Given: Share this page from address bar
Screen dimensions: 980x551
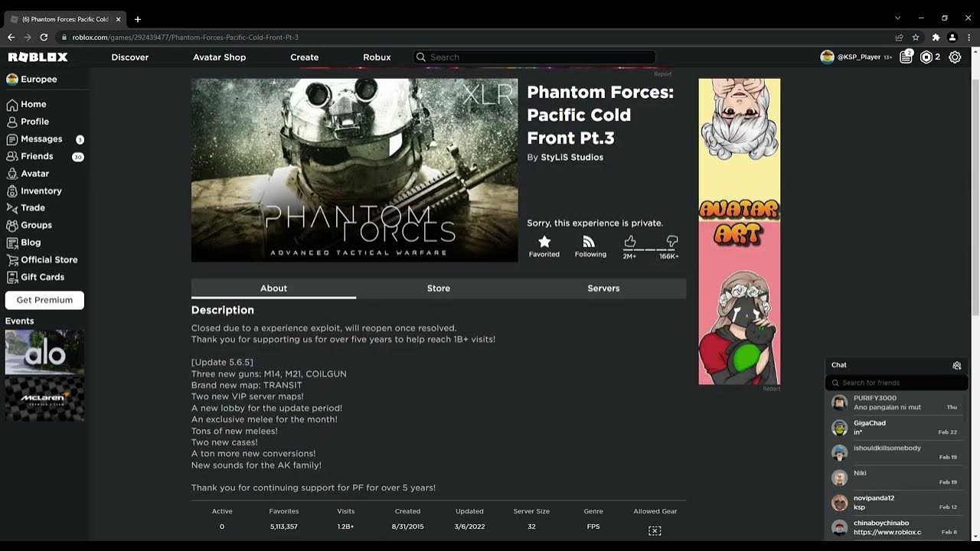Looking at the screenshot, I should (x=899, y=37).
